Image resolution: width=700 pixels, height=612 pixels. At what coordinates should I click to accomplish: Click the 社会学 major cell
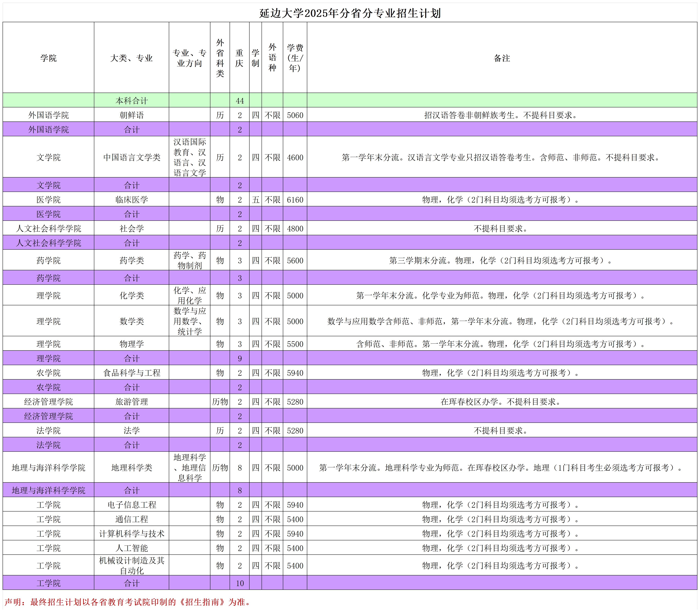131,228
